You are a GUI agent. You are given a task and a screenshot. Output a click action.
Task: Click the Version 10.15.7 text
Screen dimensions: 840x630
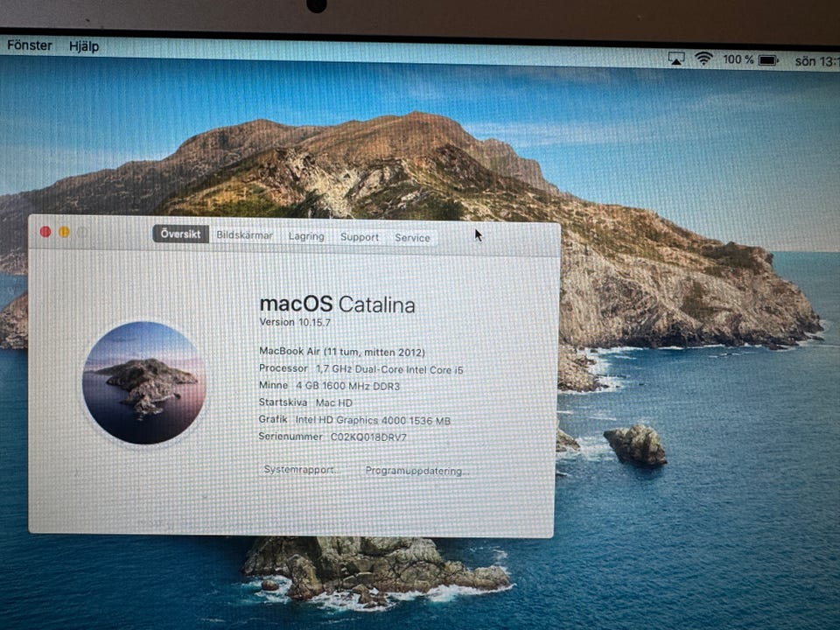(296, 322)
